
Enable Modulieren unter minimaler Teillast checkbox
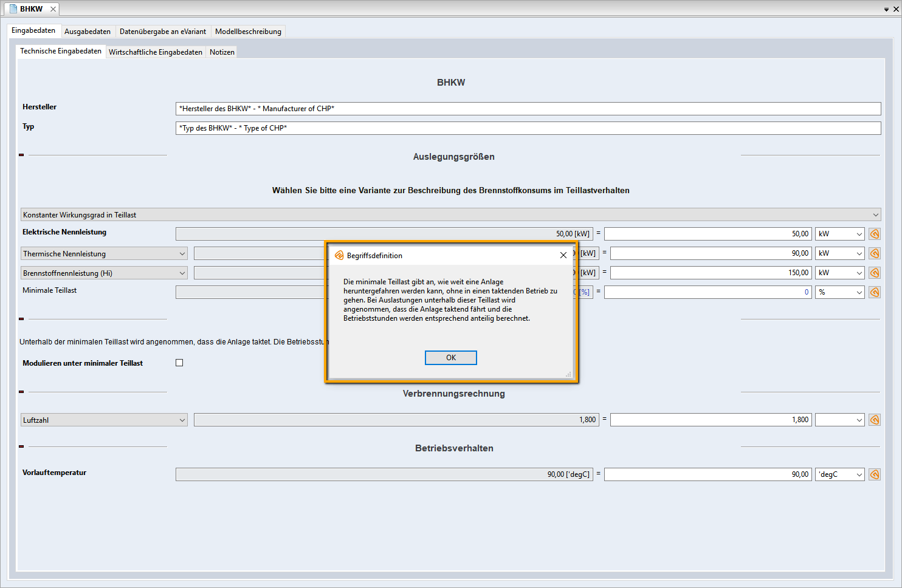point(179,363)
